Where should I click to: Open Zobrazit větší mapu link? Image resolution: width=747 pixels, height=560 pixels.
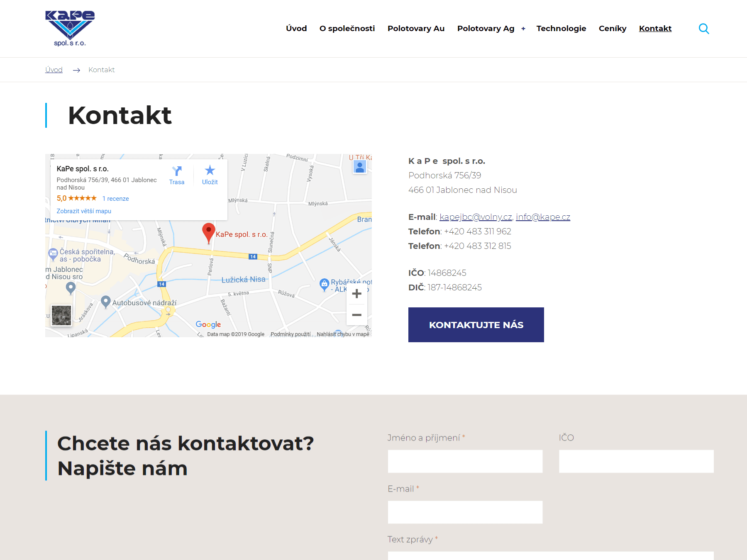84,211
